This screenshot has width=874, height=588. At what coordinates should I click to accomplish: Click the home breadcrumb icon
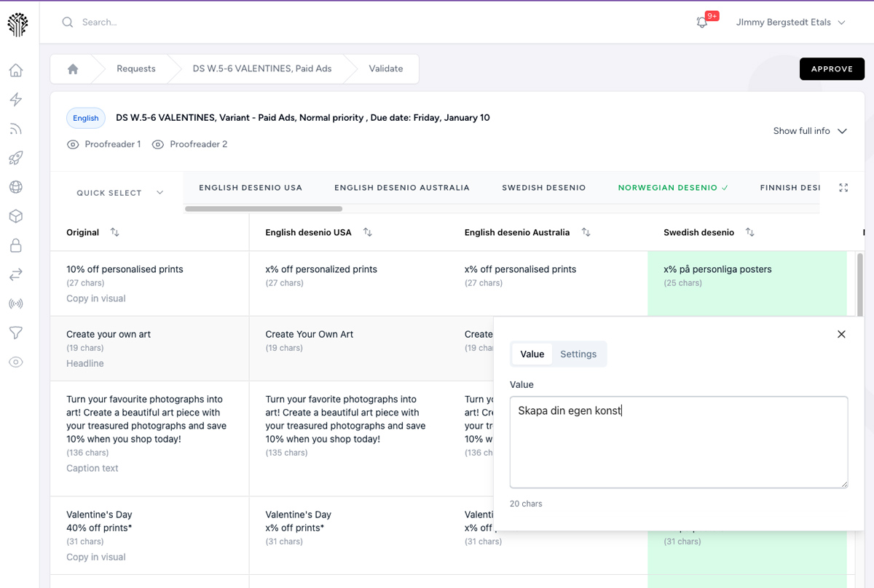coord(73,68)
